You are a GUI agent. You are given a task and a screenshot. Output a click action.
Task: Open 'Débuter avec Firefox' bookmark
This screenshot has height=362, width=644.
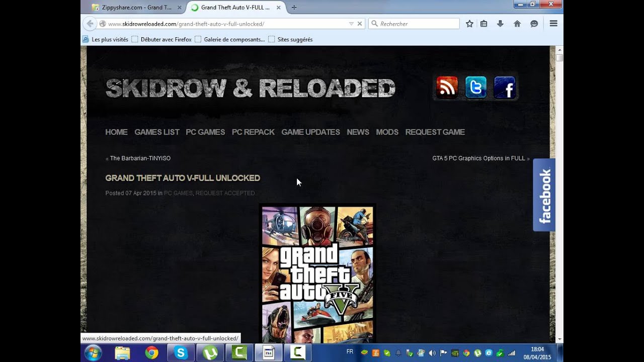[x=162, y=39]
